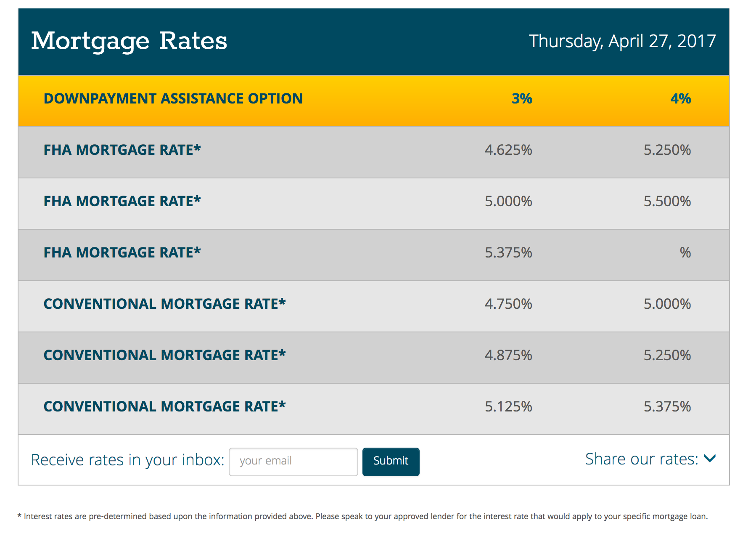Screen dimensions: 756x536
Task: Click the 5.500% FHA rate value
Action: tap(667, 201)
